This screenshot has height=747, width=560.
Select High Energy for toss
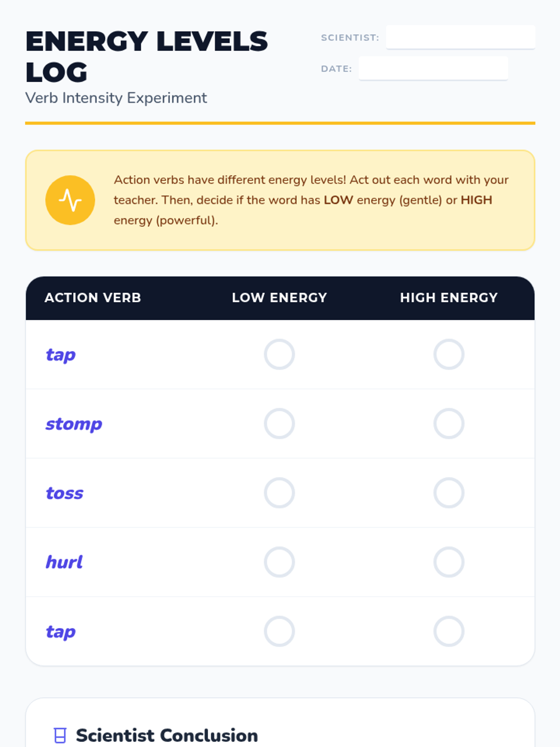[448, 493]
